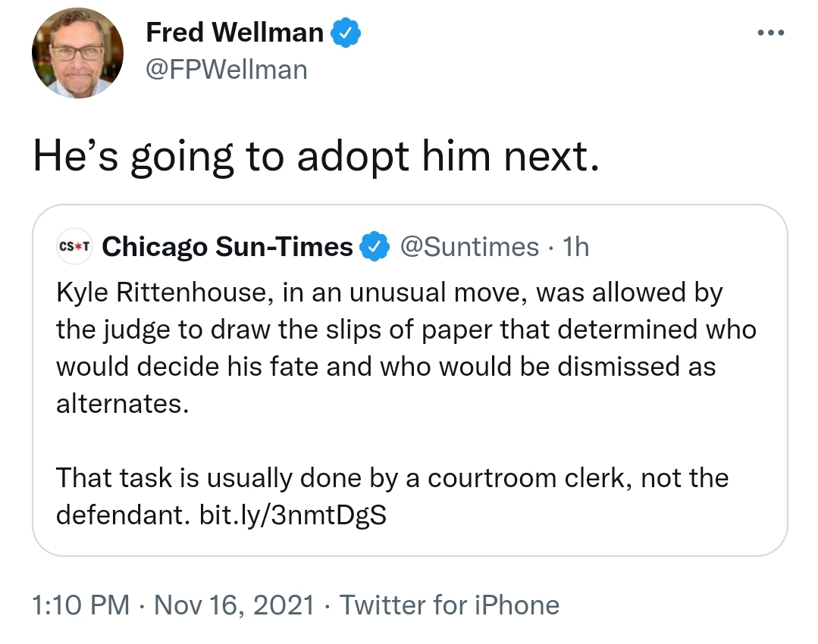This screenshot has width=818, height=644.
Task: Click the "defendant." text before the link
Action: (123, 515)
